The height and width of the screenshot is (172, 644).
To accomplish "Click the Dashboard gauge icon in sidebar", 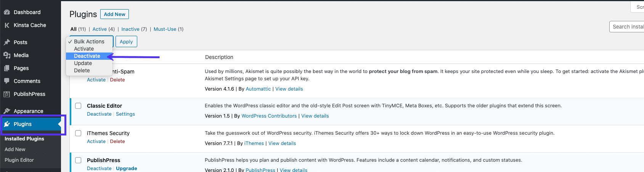I will click(7, 12).
